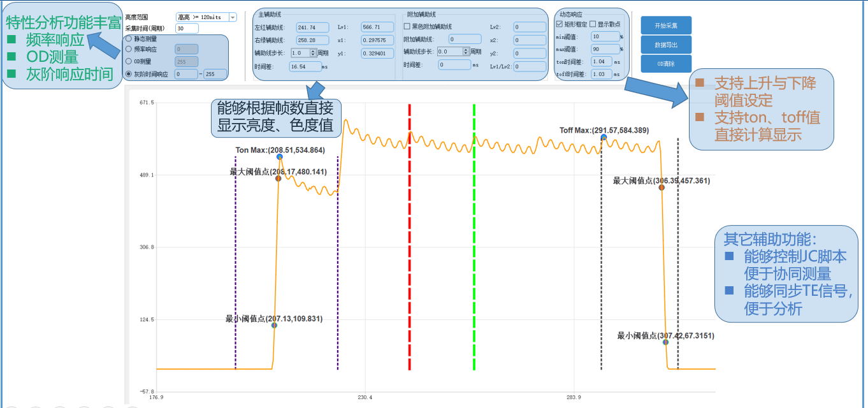Click the min阈值 input field
Image resolution: width=868 pixels, height=408 pixels.
pyautogui.click(x=604, y=37)
